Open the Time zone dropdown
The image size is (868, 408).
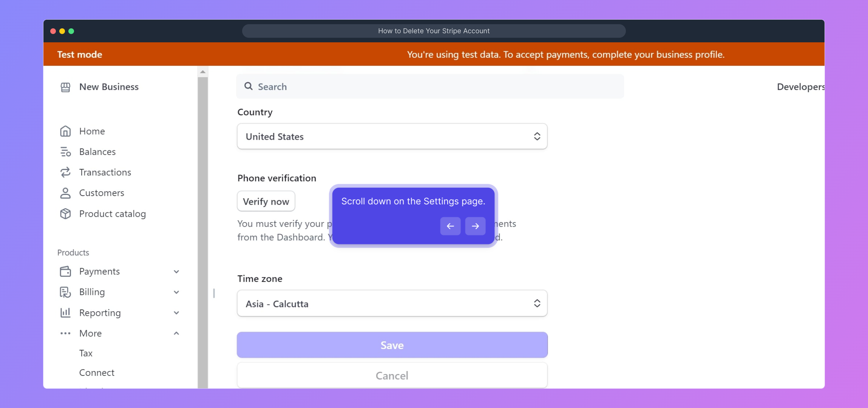(392, 303)
